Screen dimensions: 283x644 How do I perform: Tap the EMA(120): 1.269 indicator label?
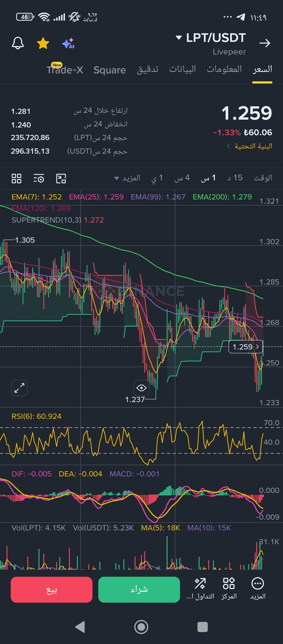(x=41, y=208)
